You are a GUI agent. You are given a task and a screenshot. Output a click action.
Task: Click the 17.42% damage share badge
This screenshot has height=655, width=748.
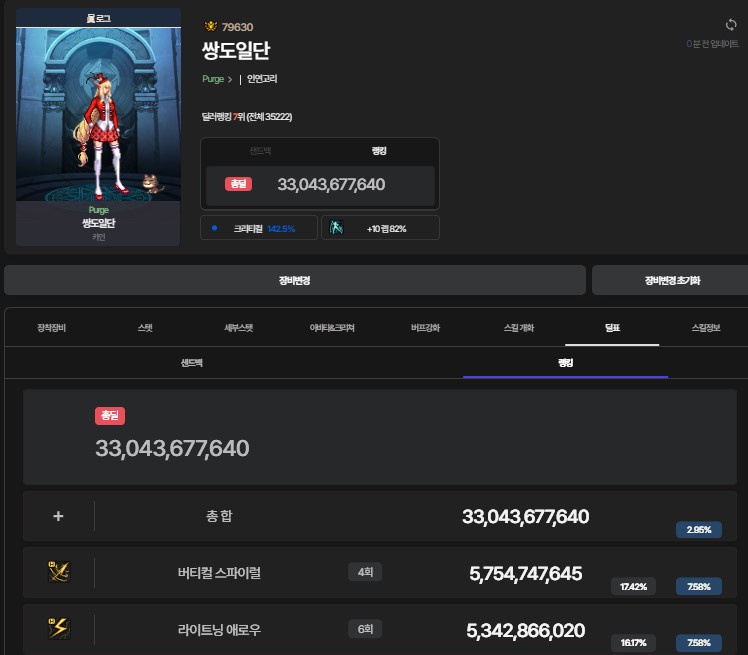[632, 586]
